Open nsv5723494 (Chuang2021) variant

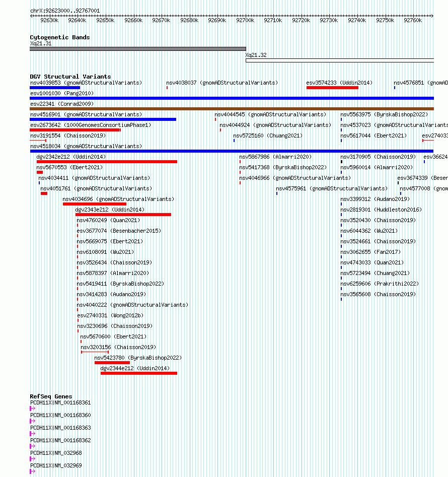point(375,273)
